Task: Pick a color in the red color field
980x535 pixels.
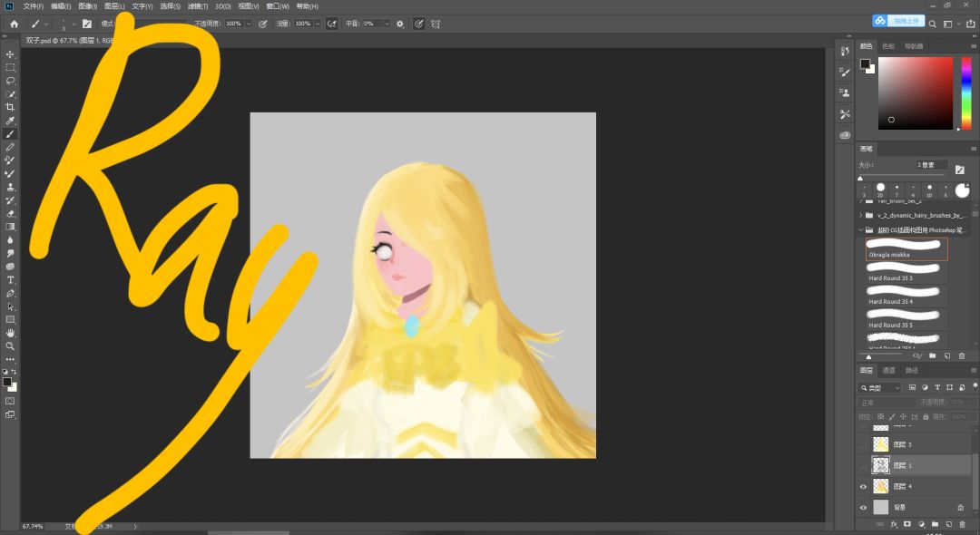Action: click(x=915, y=93)
